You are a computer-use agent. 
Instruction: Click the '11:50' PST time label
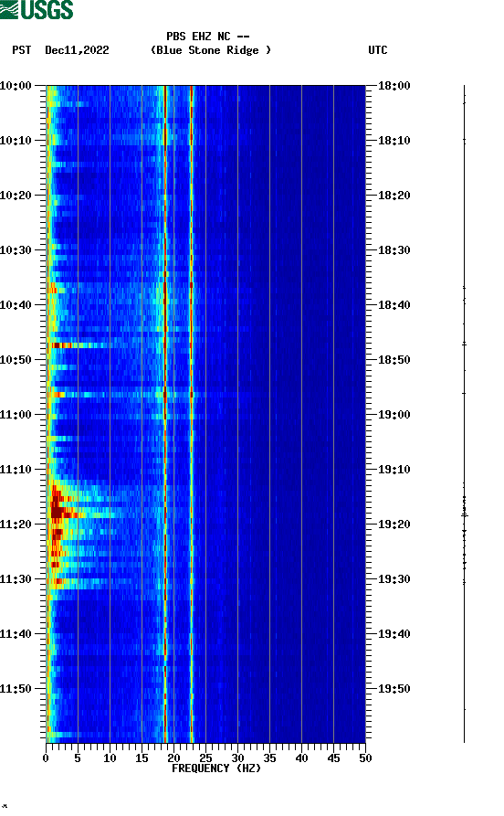pyautogui.click(x=16, y=689)
